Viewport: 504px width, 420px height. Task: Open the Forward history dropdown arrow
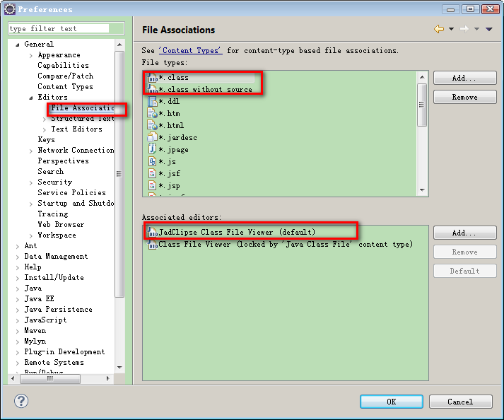[476, 29]
